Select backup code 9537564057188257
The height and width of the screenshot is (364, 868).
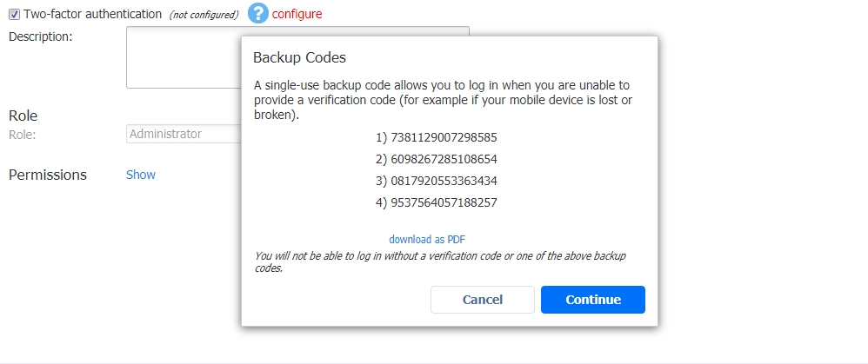444,202
